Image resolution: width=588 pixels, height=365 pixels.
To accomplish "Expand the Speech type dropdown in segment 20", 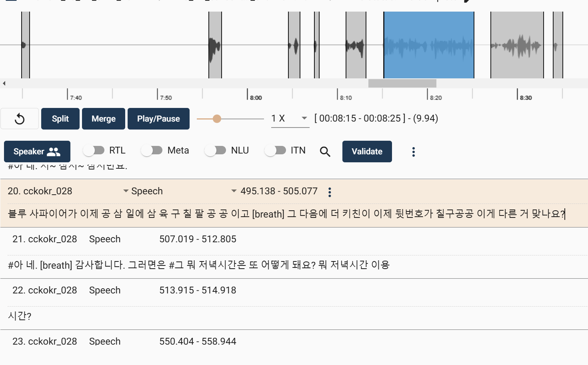I will coord(234,191).
